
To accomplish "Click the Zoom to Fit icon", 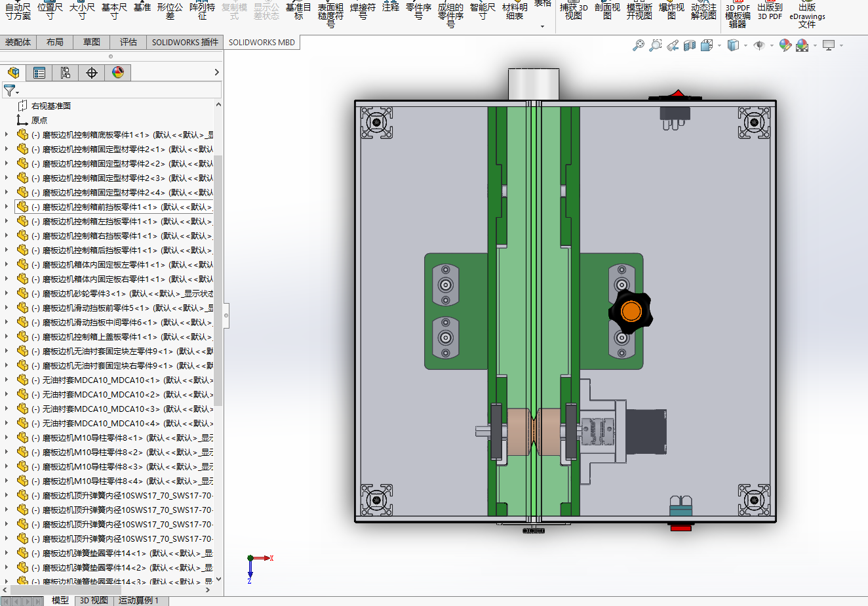I will [x=638, y=45].
